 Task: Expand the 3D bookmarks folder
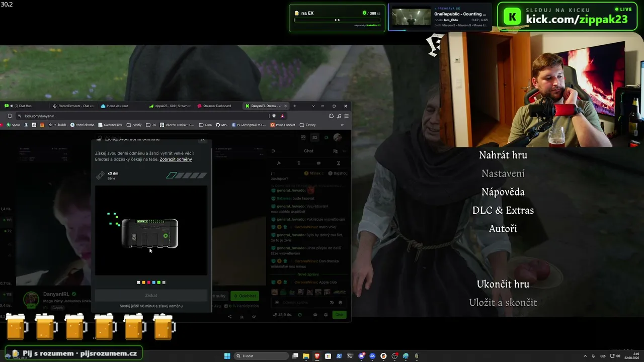[151, 125]
